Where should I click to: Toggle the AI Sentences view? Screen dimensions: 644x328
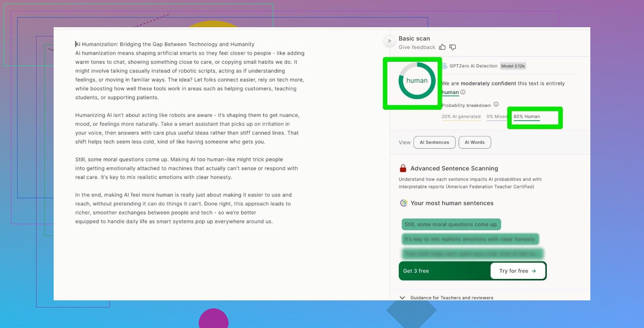(x=434, y=142)
